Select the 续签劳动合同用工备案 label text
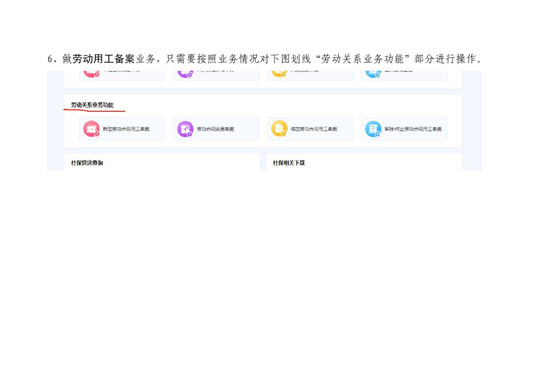550x389 pixels. [314, 129]
